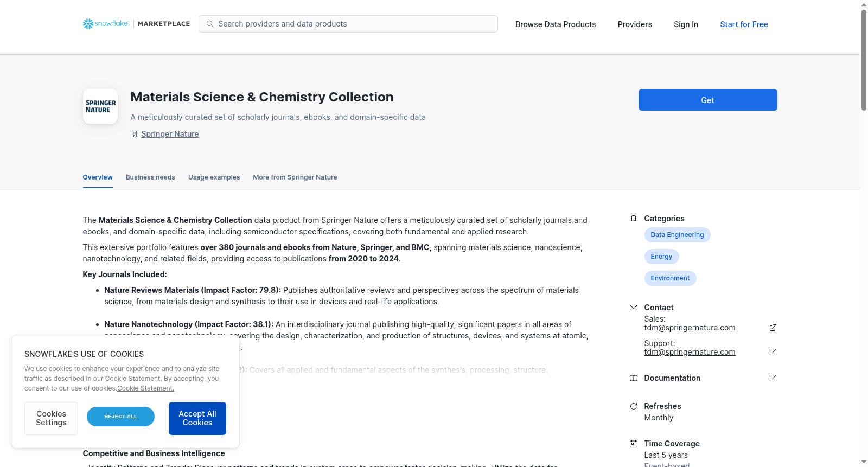Click the search magnifier icon
Image resolution: width=868 pixels, height=467 pixels.
pyautogui.click(x=210, y=24)
